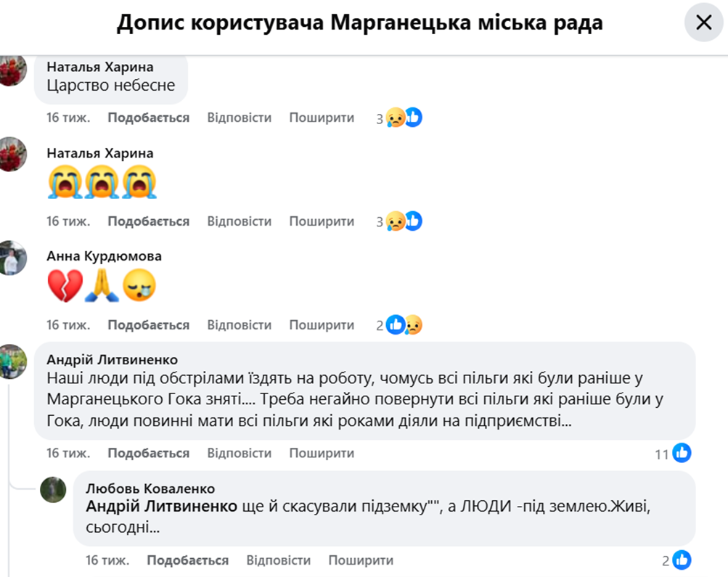Viewport: 728px width, 577px height.
Task: Click the Like reaction icon on Андрій Литвиненко's comment
Action: click(x=681, y=453)
